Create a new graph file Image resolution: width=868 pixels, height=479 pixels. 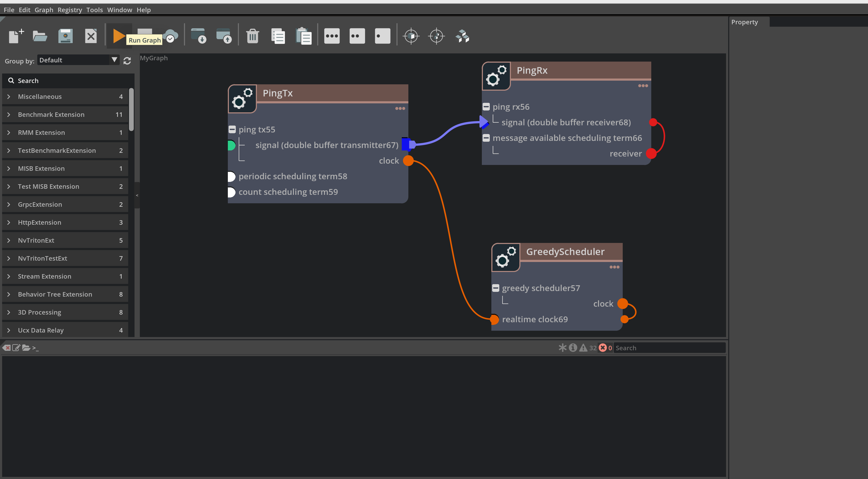click(x=16, y=36)
